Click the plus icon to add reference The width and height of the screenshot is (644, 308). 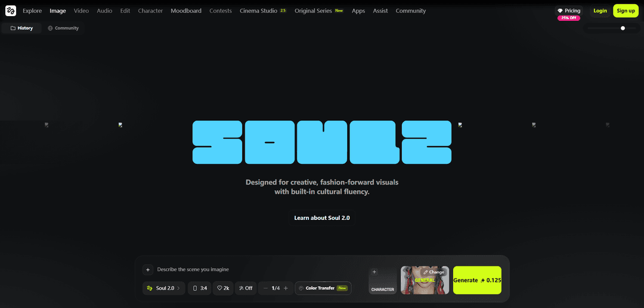148,269
